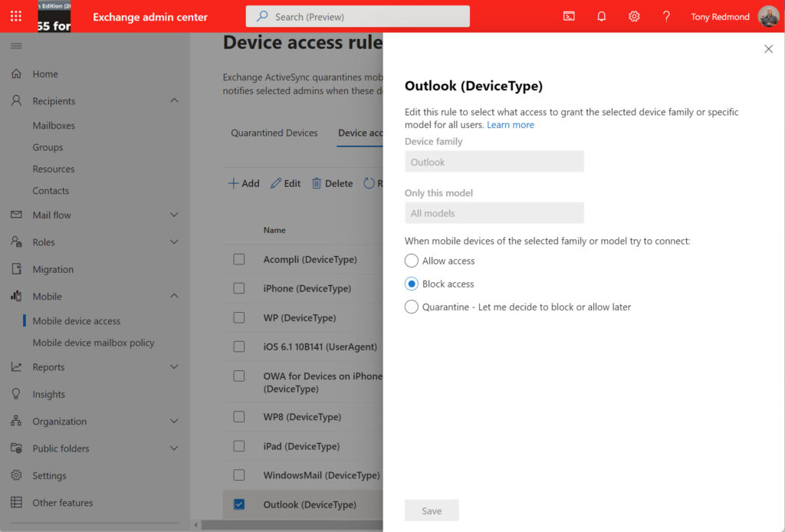785x532 pixels.
Task: Check the OWA for Devices checkbox
Action: pos(239,376)
